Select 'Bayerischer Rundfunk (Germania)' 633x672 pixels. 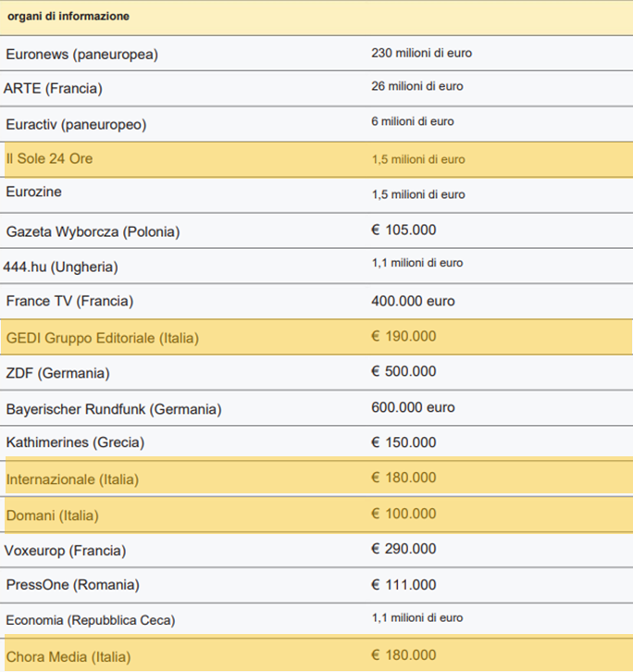(x=114, y=409)
